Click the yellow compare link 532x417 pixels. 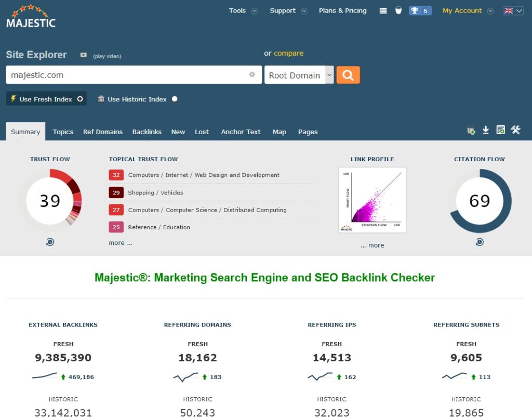click(x=289, y=54)
